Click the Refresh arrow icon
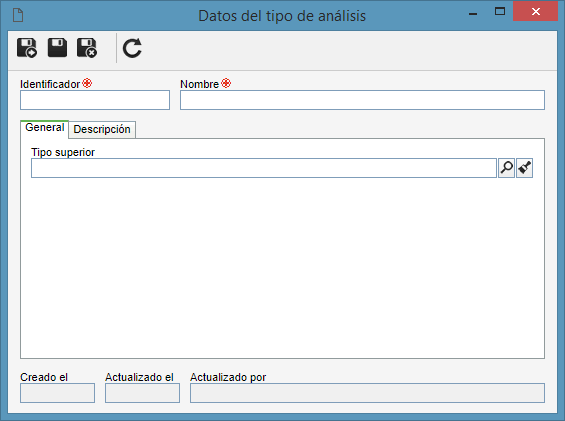The height and width of the screenshot is (421, 565). tap(132, 48)
